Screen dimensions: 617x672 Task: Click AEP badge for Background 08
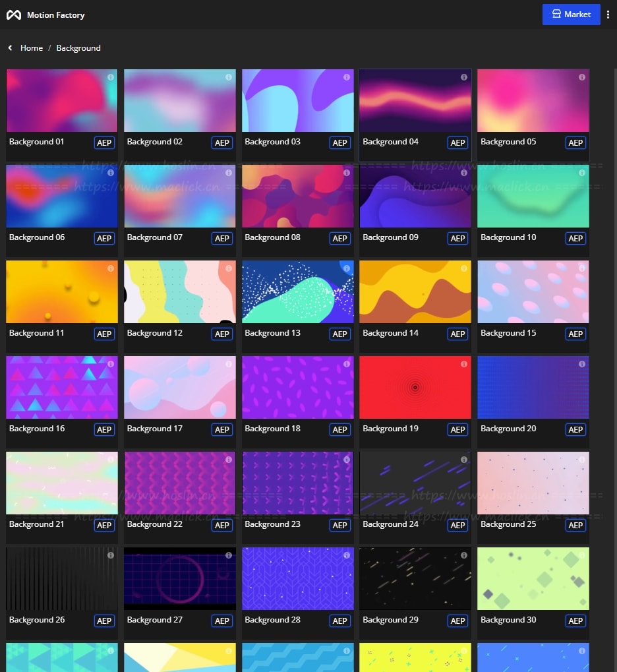tap(339, 238)
